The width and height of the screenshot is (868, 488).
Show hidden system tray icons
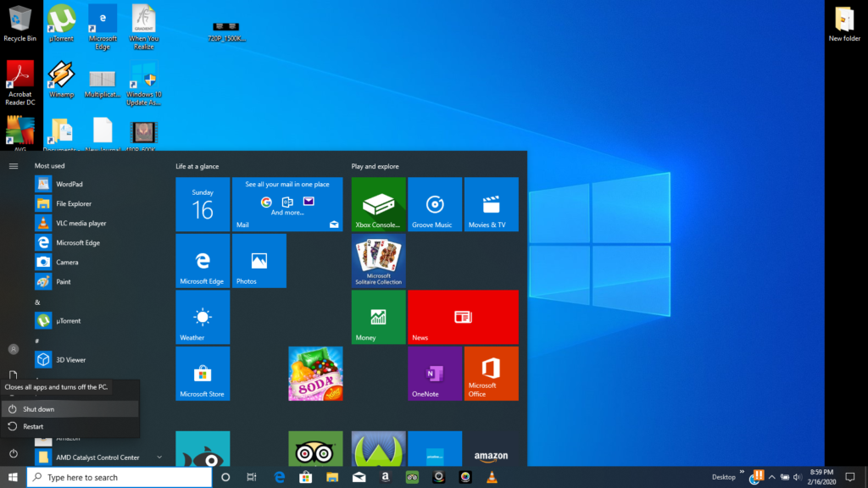pos(771,477)
